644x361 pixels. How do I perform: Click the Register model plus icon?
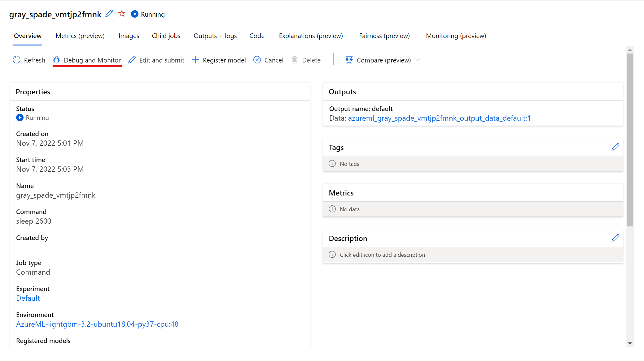pos(195,60)
